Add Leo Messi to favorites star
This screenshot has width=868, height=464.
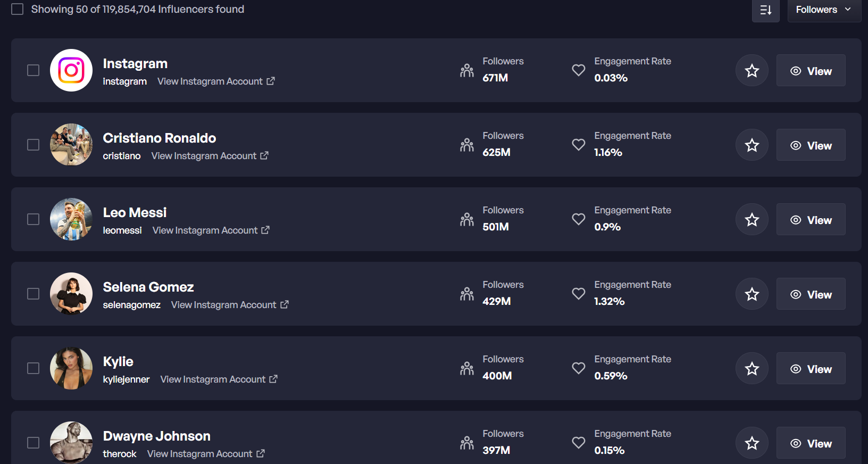[x=752, y=219]
